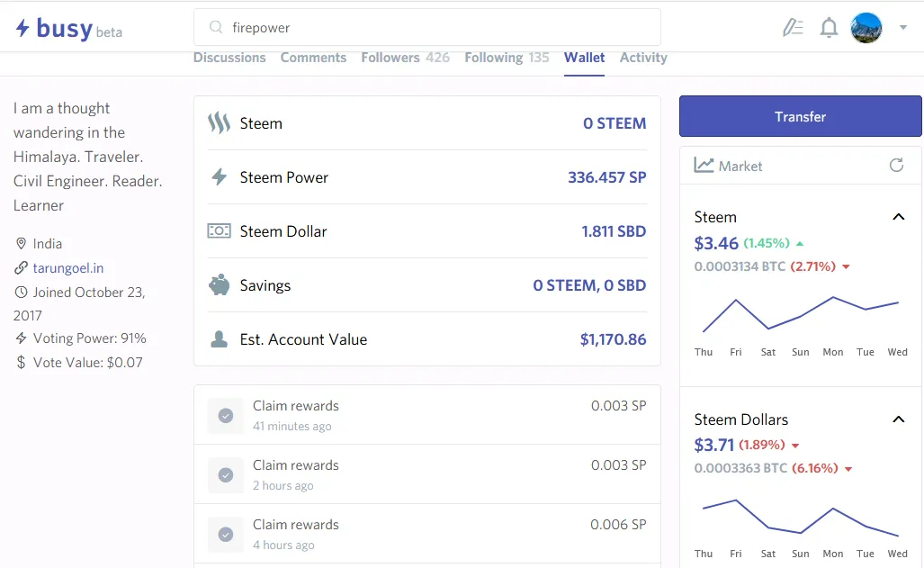Click the search magnifier icon
The width and height of the screenshot is (924, 568).
[x=216, y=27]
